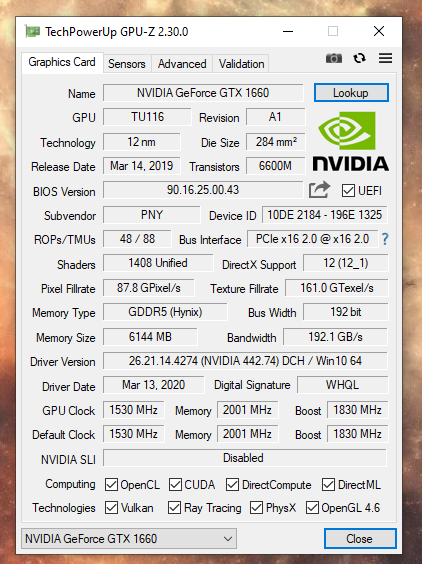Toggle the OpenCL checkbox
This screenshot has height=564, width=422.
click(111, 485)
